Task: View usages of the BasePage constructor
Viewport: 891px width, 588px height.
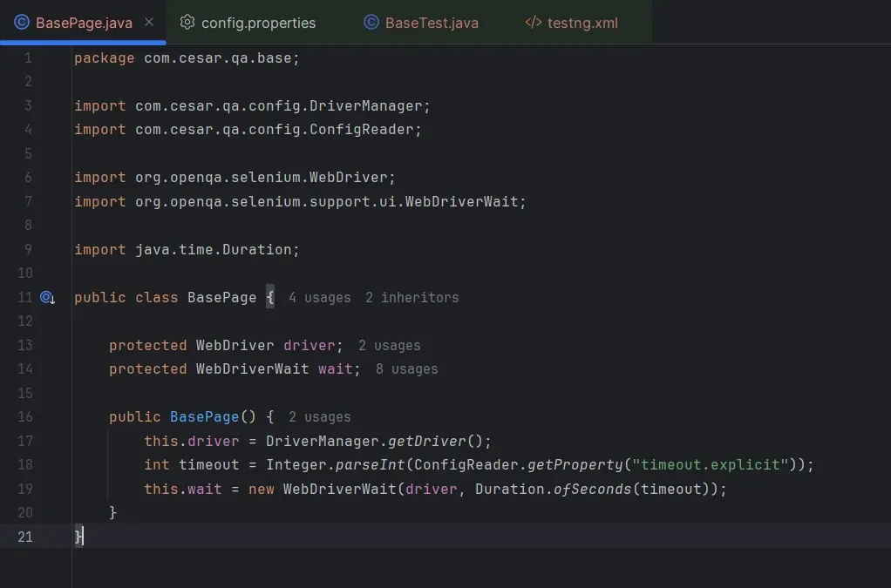Action: tap(319, 416)
